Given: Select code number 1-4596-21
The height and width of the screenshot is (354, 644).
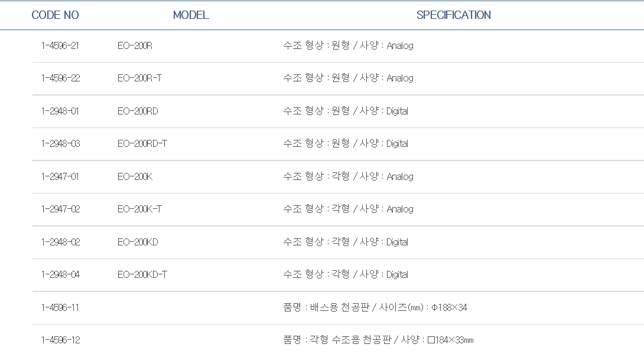Looking at the screenshot, I should point(60,46).
